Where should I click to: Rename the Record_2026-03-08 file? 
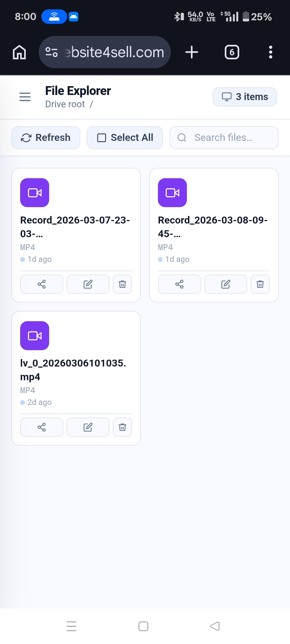click(x=226, y=284)
